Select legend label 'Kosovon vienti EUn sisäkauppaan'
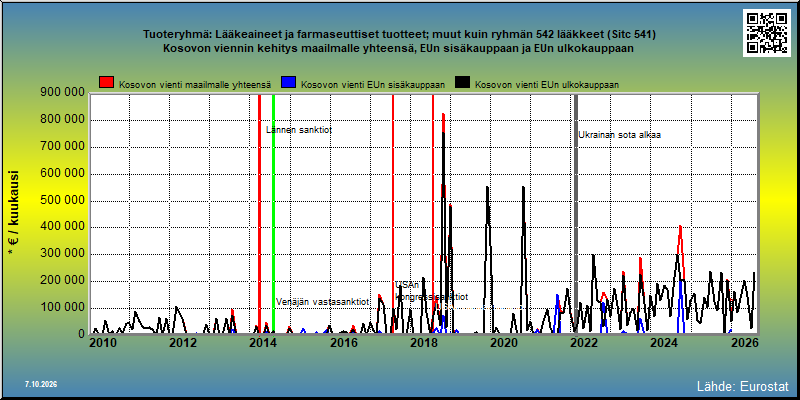This screenshot has height=400, width=800. coord(373,85)
